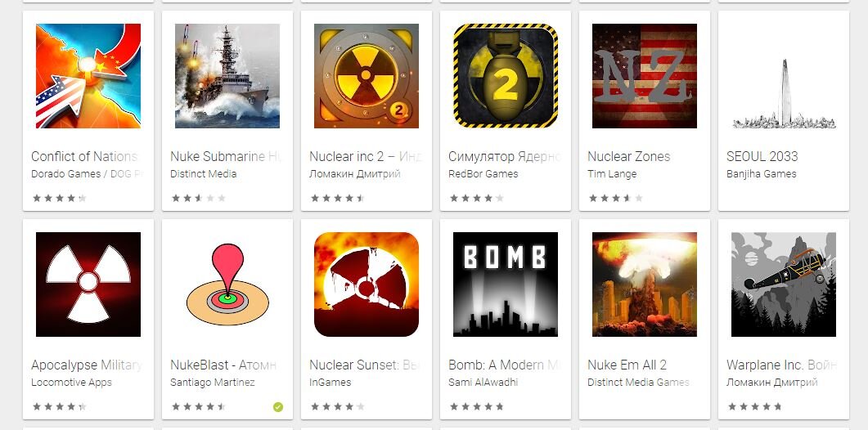Select the BOMB city skyline icon

[x=506, y=284]
